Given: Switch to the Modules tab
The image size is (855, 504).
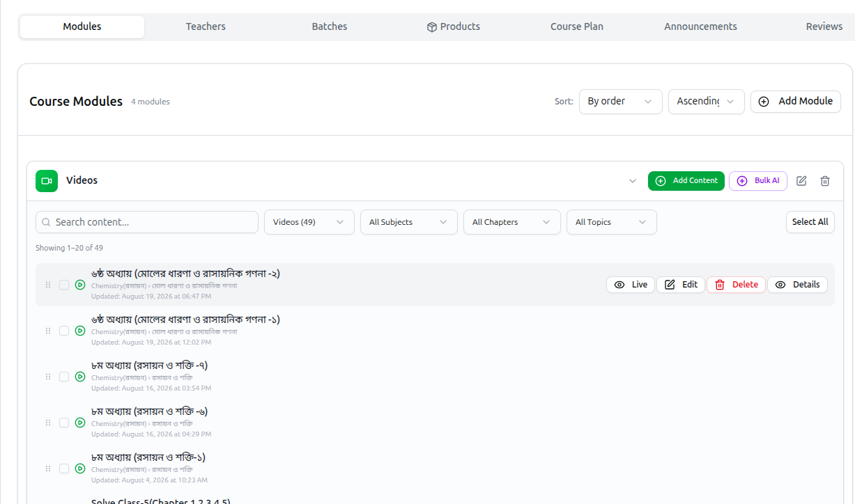Looking at the screenshot, I should pyautogui.click(x=82, y=27).
